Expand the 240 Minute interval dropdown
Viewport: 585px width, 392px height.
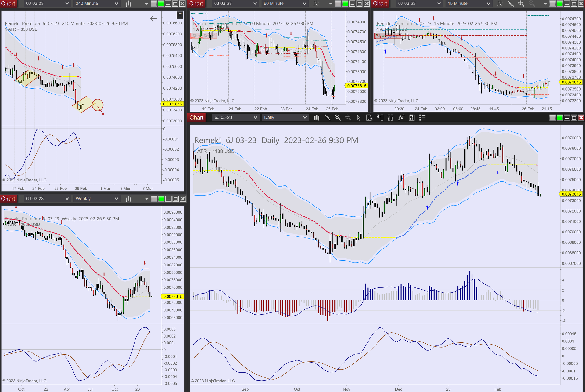[x=97, y=4]
